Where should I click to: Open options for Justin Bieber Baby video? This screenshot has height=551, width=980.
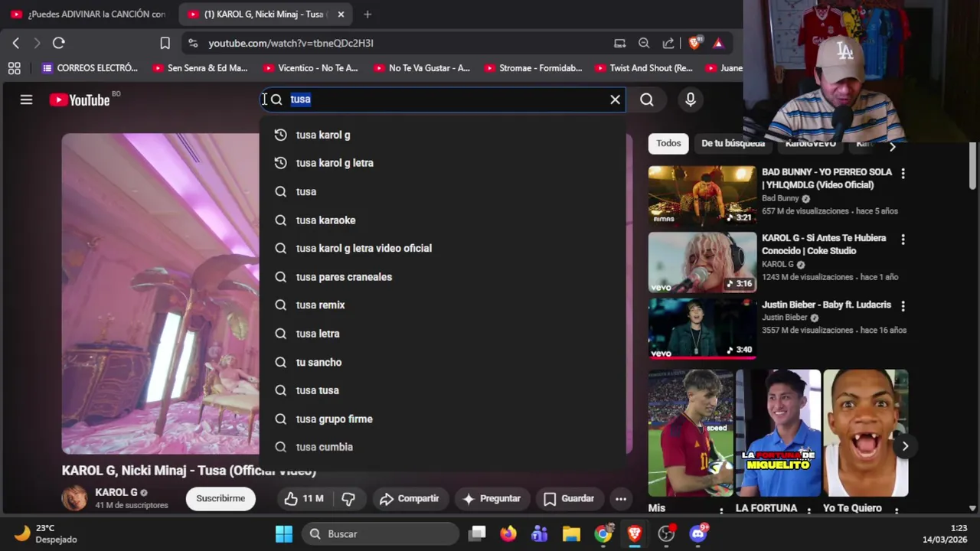coord(903,306)
